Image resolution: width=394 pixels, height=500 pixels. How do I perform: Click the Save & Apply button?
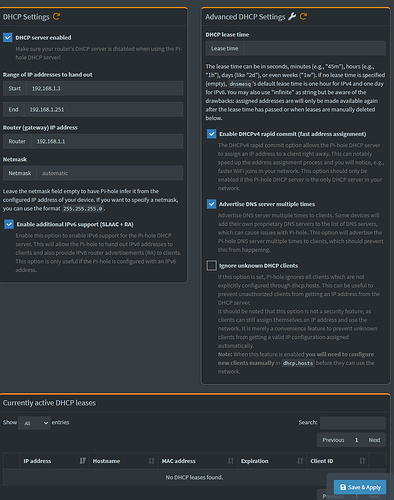pyautogui.click(x=360, y=487)
